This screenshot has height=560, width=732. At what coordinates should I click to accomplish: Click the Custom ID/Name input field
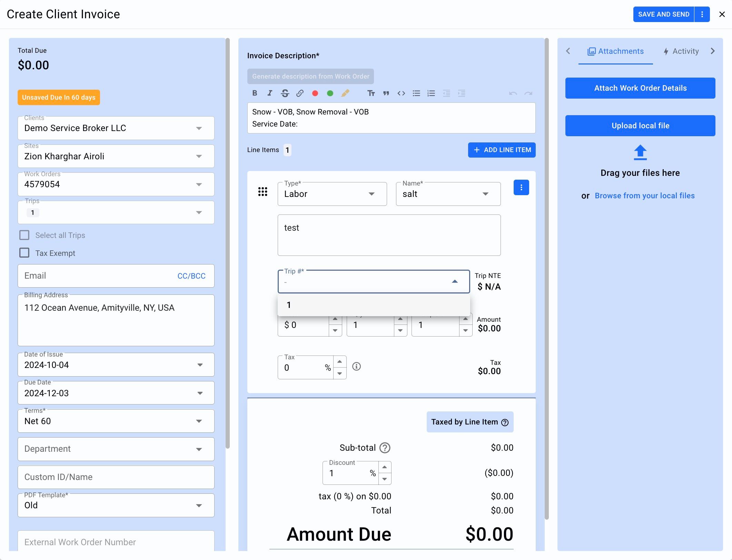(116, 477)
